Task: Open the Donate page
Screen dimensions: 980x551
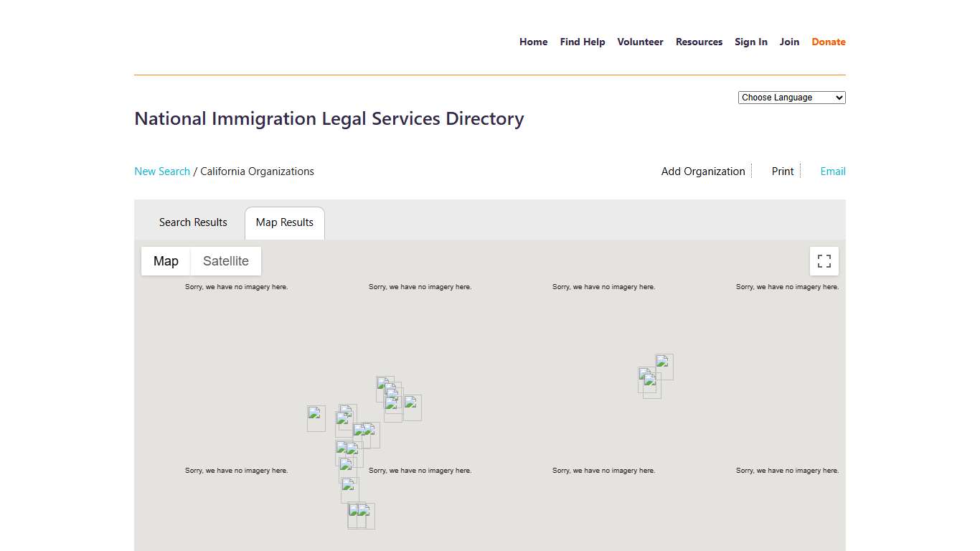Action: coord(828,42)
